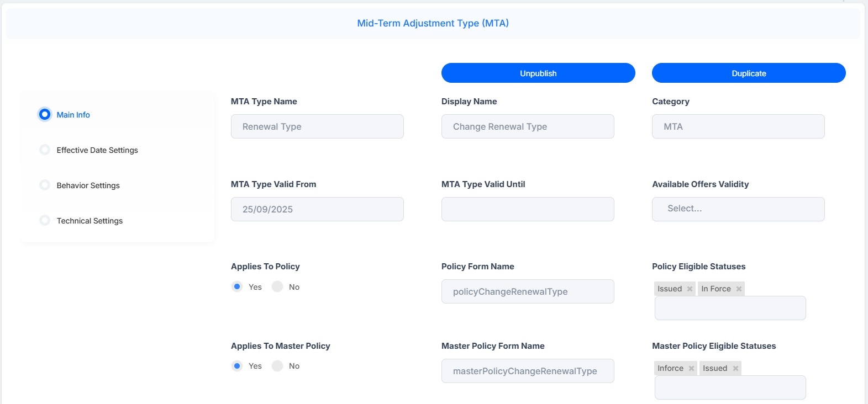Click the Display Name input field

pyautogui.click(x=528, y=126)
